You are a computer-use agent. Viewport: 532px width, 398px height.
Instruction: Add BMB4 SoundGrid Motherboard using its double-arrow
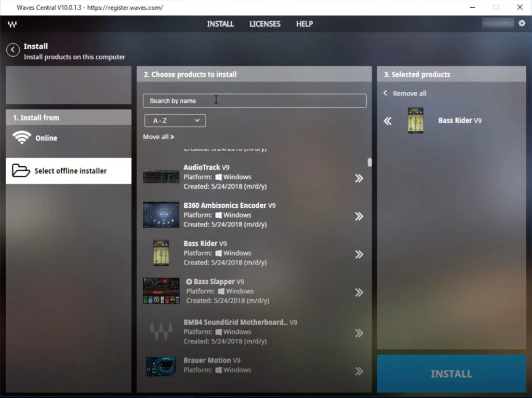359,333
